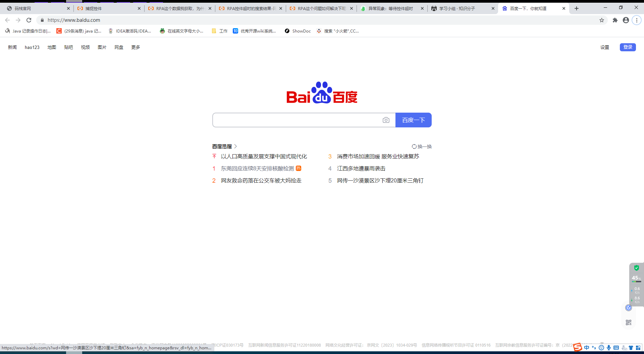This screenshot has width=644, height=354.
Task: Reload the page with refresh icon
Action: [29, 20]
